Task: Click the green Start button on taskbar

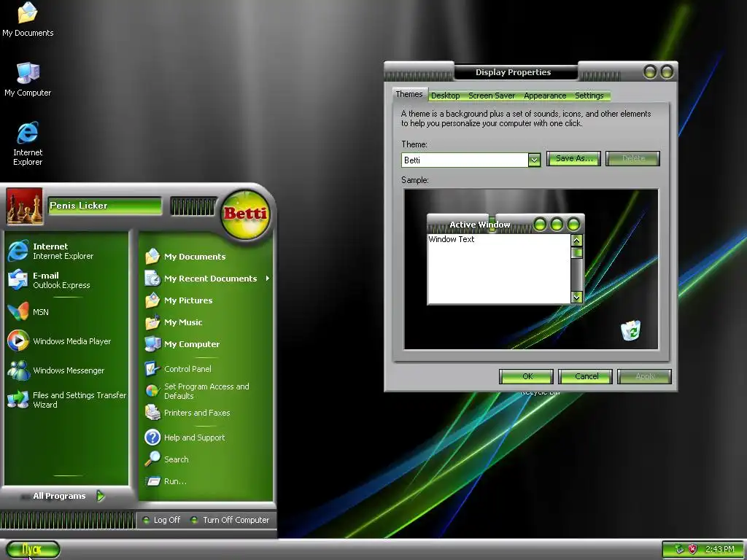Action: [32, 550]
